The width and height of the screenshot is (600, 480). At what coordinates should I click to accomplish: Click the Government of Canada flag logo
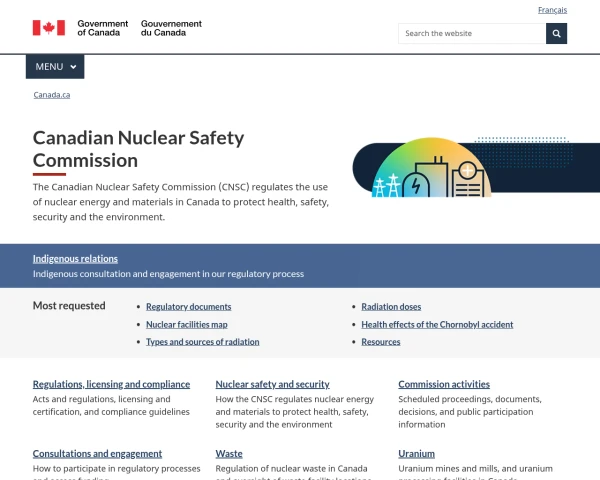click(49, 28)
